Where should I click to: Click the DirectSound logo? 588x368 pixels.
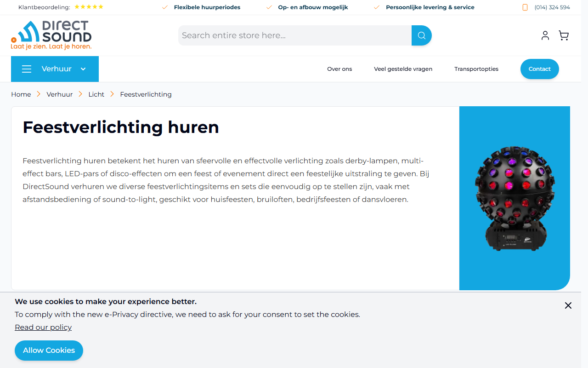(x=51, y=35)
